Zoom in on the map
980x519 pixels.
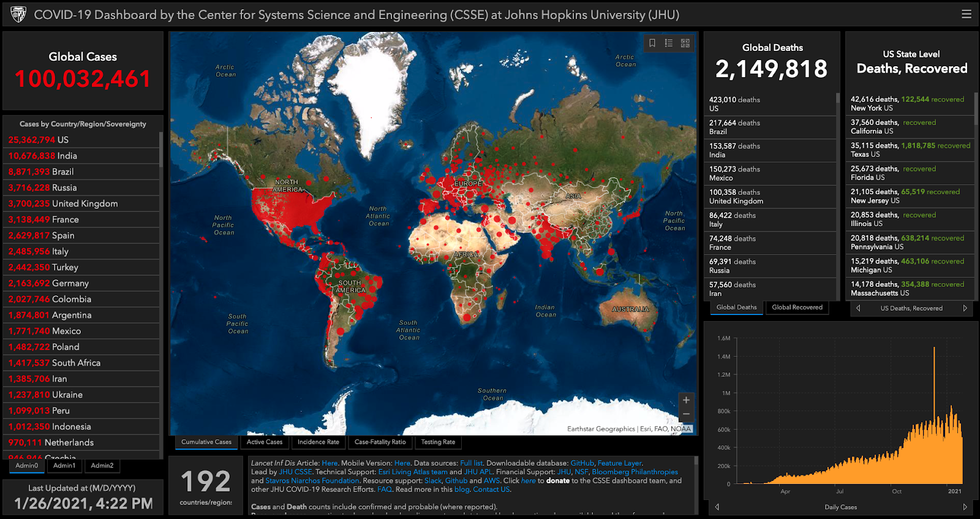686,400
